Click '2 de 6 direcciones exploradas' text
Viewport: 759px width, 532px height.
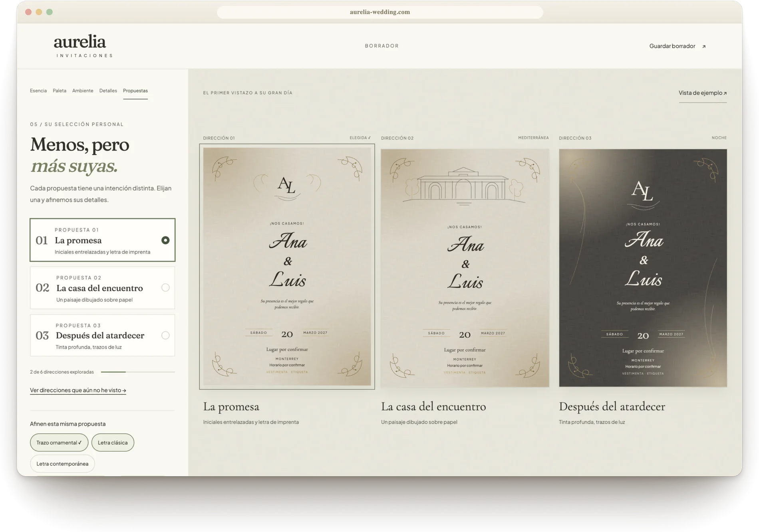coord(62,372)
